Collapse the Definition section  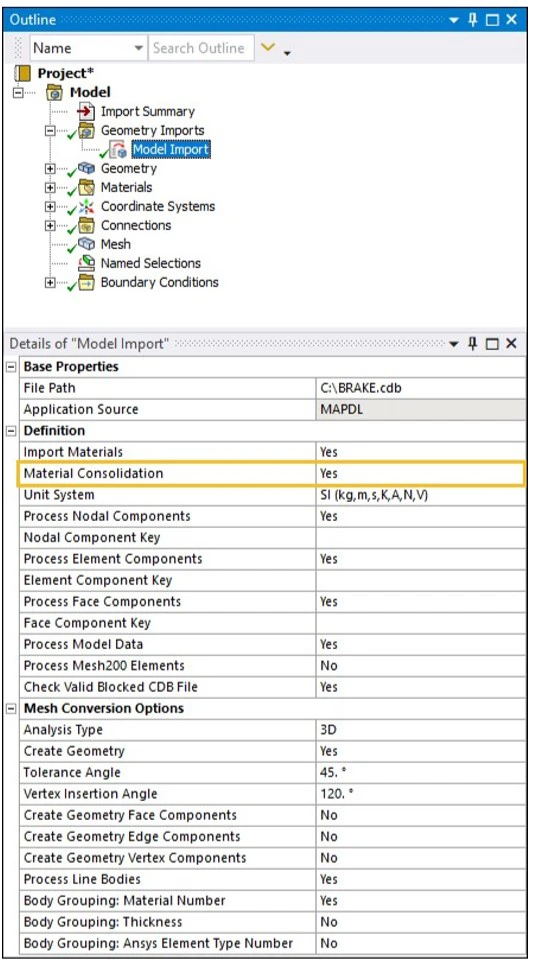(10, 431)
